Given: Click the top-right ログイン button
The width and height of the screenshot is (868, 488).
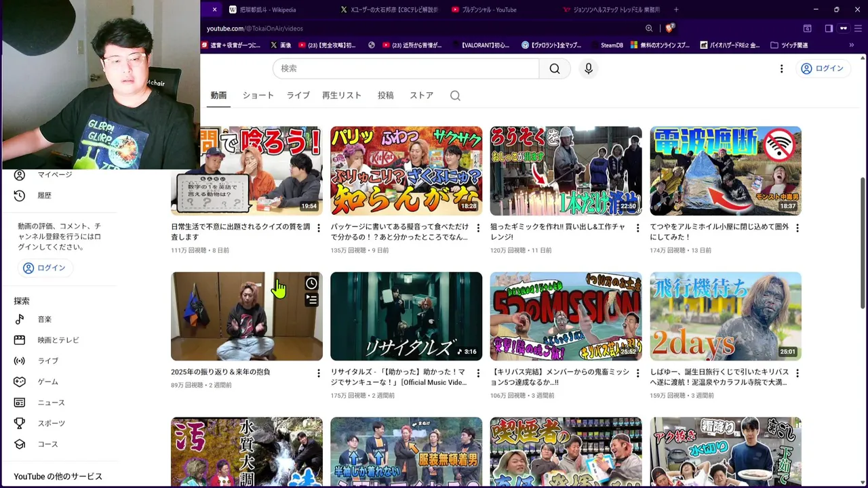Looking at the screenshot, I should coord(823,68).
